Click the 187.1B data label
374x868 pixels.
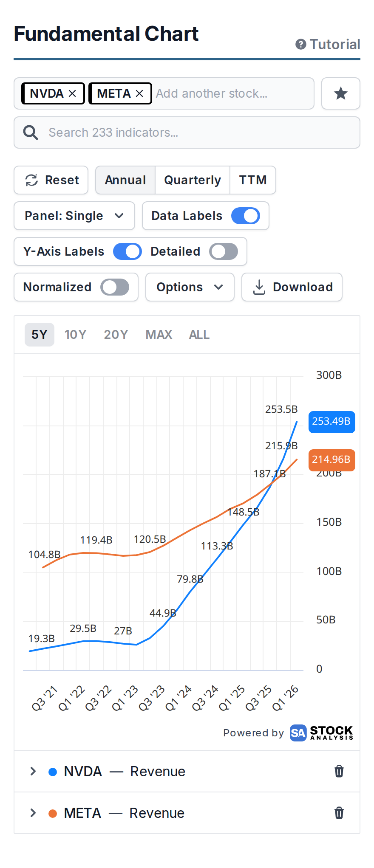point(269,474)
